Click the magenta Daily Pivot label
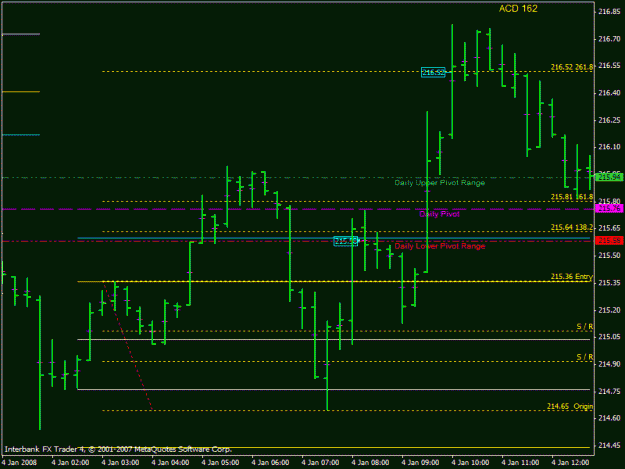Image resolution: width=625 pixels, height=469 pixels. (439, 214)
